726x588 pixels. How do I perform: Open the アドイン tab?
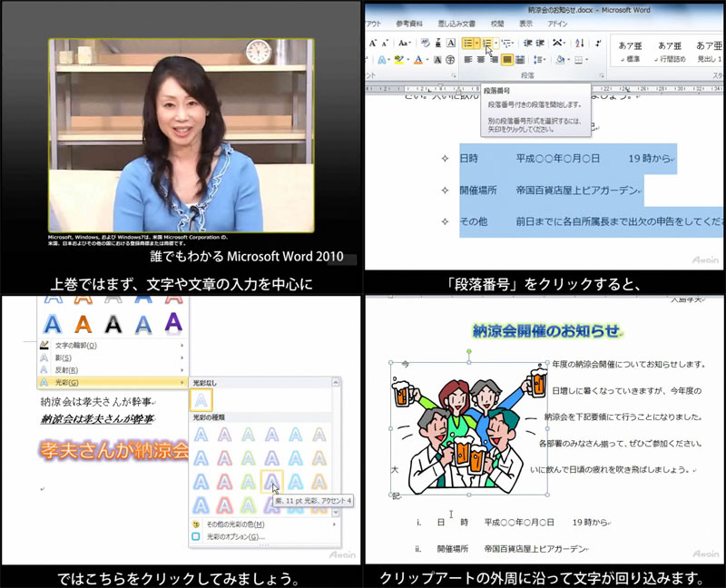557,24
